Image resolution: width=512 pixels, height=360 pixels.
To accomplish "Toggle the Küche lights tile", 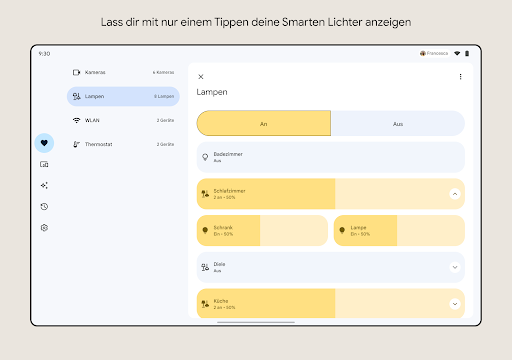I will [331, 303].
